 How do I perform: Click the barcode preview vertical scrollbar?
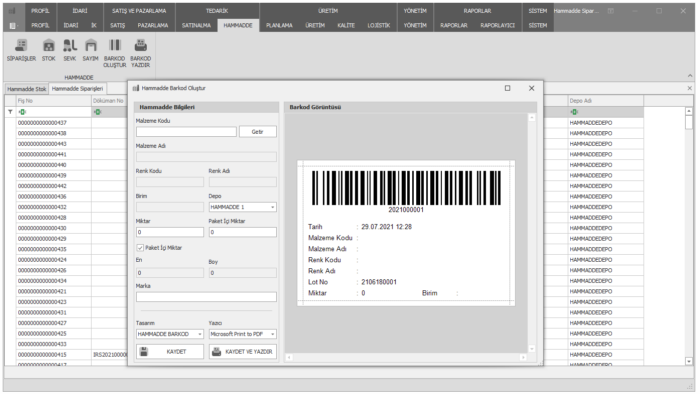pos(532,233)
